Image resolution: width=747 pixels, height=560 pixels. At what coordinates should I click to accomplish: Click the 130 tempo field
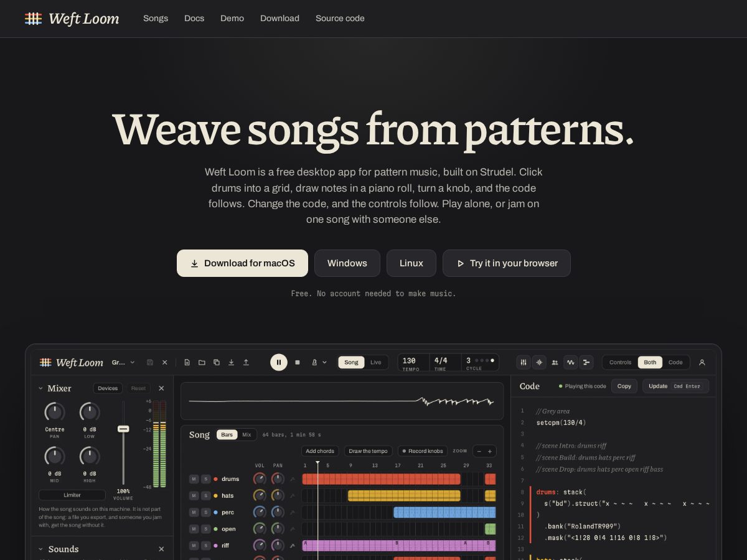pyautogui.click(x=414, y=363)
